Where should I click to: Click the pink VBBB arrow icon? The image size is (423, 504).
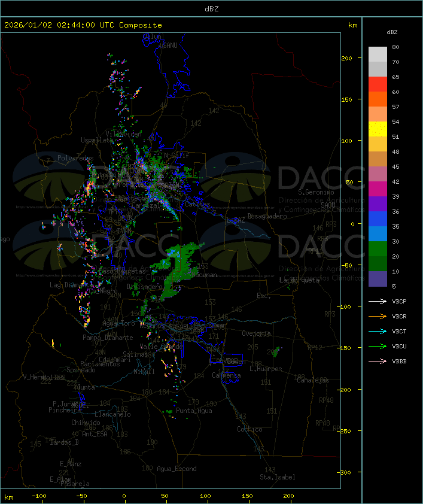(x=378, y=362)
